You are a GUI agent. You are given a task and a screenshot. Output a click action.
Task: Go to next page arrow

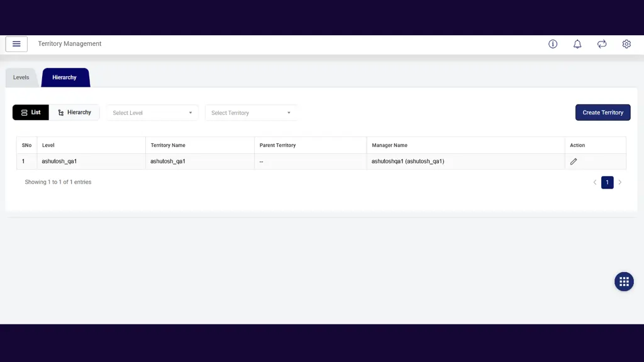coord(619,182)
